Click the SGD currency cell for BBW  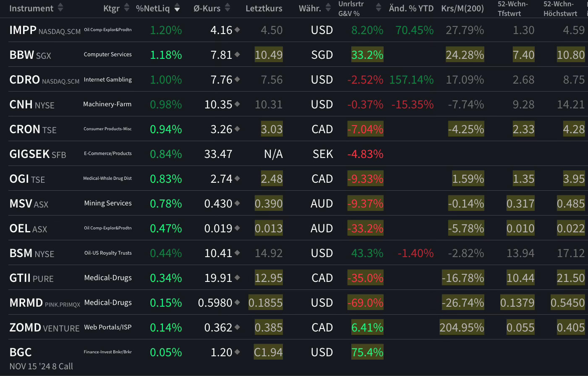click(322, 55)
